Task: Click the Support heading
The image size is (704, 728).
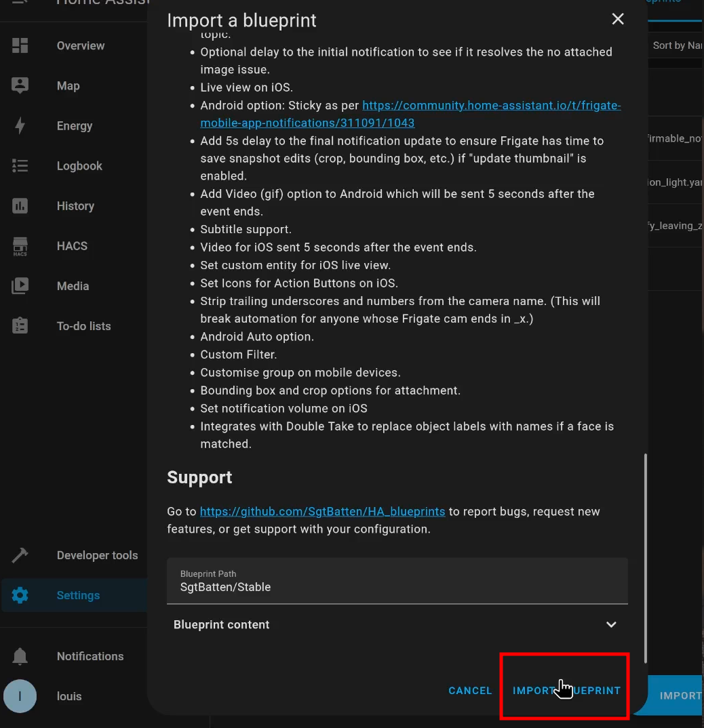Action: (199, 477)
